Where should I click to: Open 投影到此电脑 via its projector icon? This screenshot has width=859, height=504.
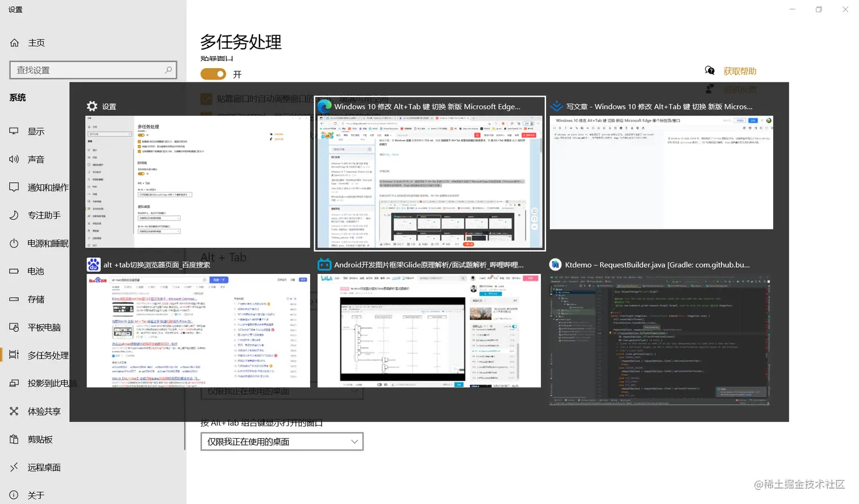point(14,383)
